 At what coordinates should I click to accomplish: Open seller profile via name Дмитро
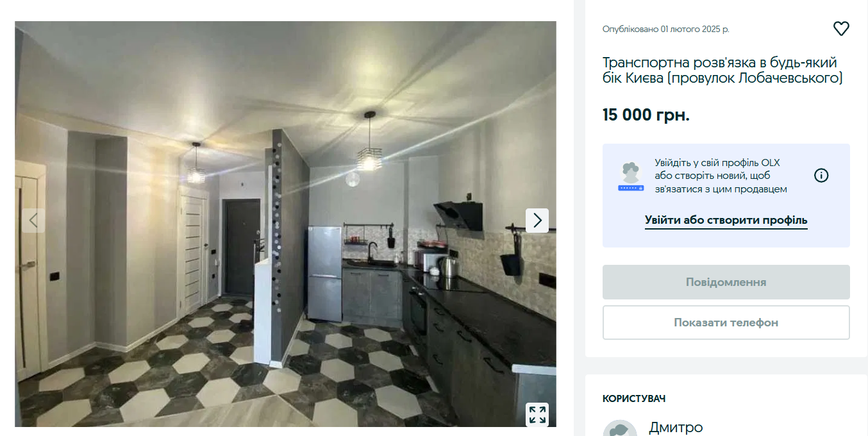pos(676,427)
